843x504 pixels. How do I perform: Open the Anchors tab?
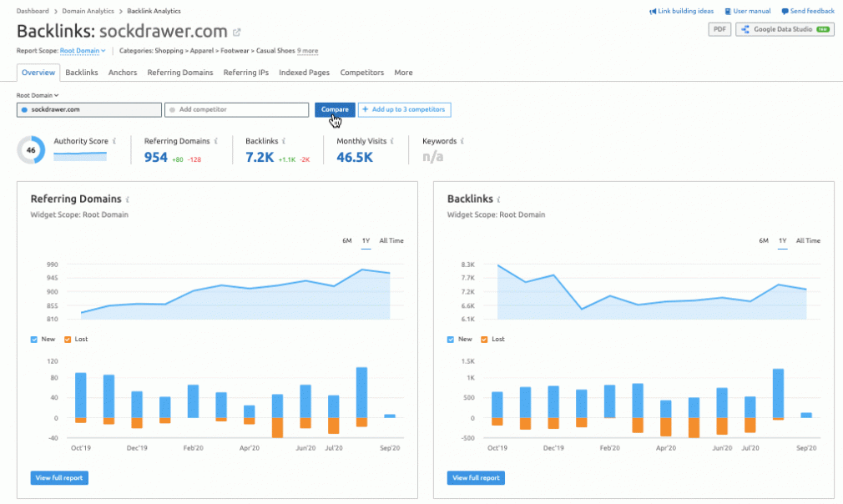123,73
